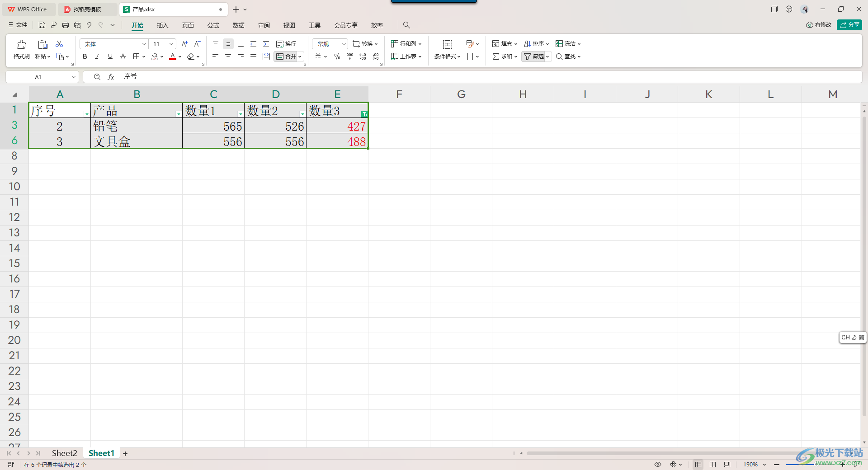Click the increase indent icon
The height and width of the screenshot is (470, 868).
coord(266,44)
